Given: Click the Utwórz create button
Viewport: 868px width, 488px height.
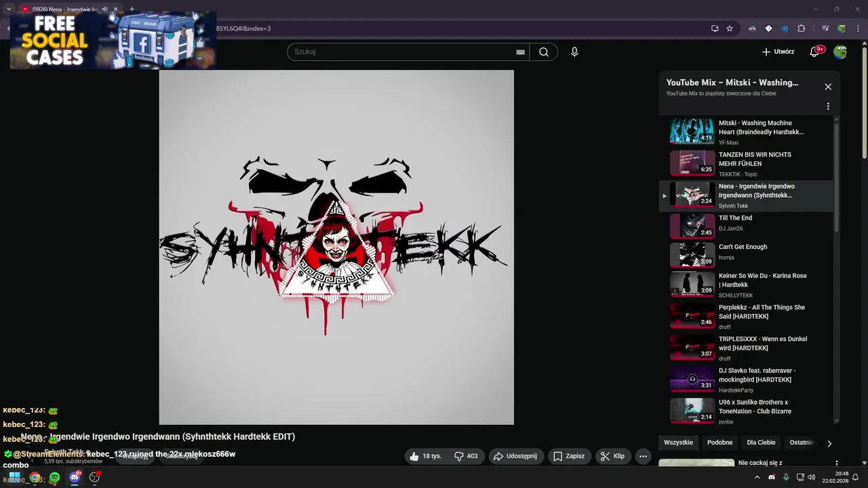Looking at the screenshot, I should (x=778, y=52).
